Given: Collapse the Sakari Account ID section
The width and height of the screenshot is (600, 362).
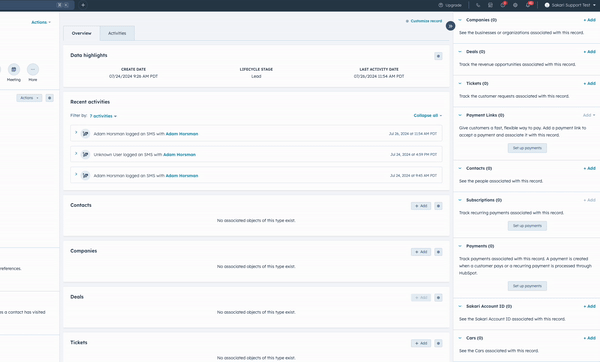Looking at the screenshot, I should [460, 306].
